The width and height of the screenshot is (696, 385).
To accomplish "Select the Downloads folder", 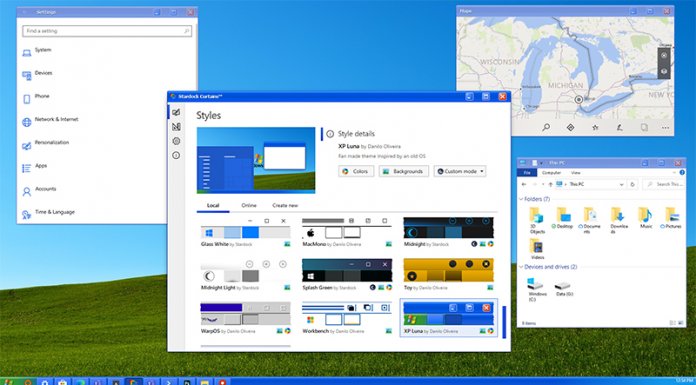I will pyautogui.click(x=619, y=220).
